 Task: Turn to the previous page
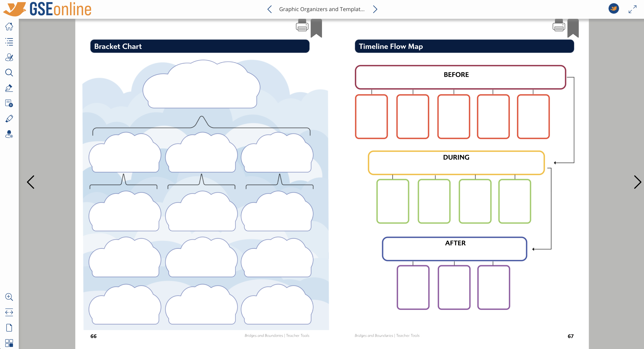pos(31,182)
